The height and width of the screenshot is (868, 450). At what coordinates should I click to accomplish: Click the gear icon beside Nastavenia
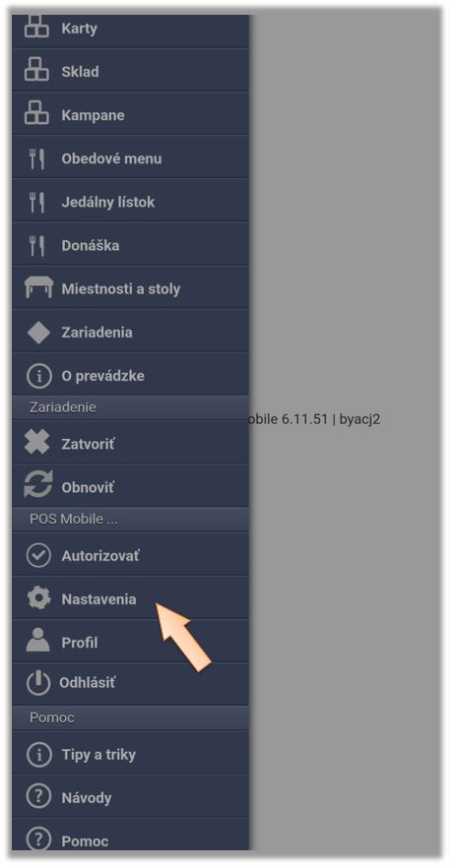point(38,598)
